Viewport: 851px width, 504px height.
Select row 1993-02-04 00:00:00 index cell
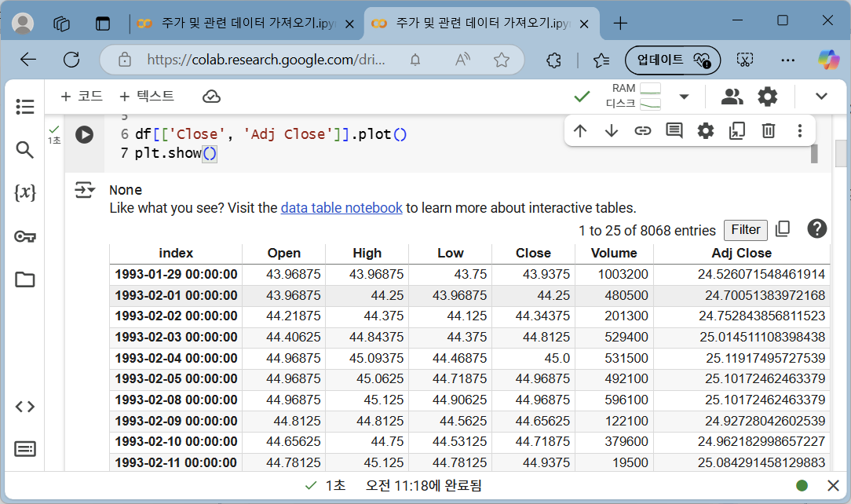pyautogui.click(x=176, y=358)
